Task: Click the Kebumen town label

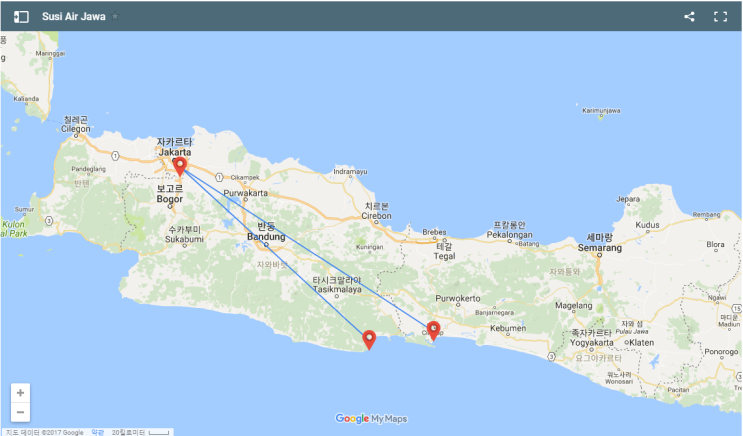Action: (508, 328)
